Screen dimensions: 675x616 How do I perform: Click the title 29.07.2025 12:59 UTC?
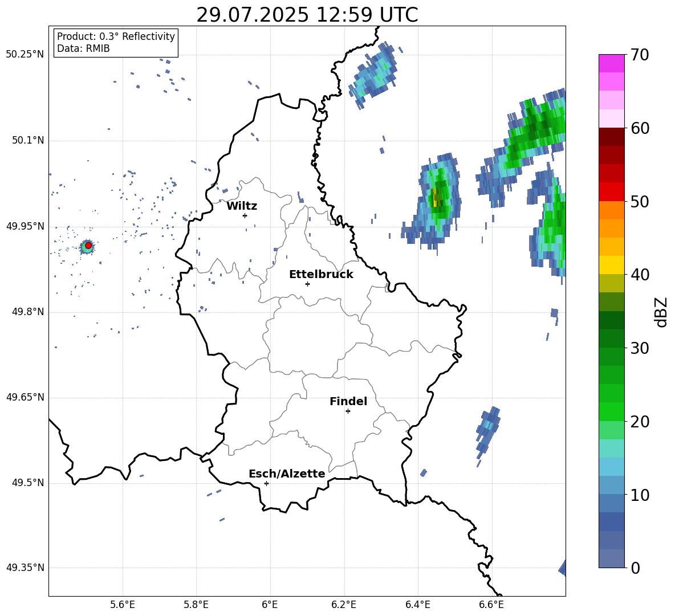(307, 15)
